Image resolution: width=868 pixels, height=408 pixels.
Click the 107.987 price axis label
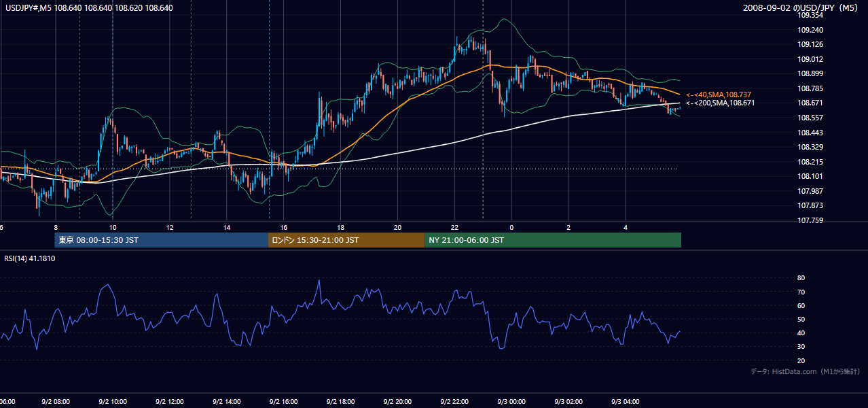pos(810,191)
